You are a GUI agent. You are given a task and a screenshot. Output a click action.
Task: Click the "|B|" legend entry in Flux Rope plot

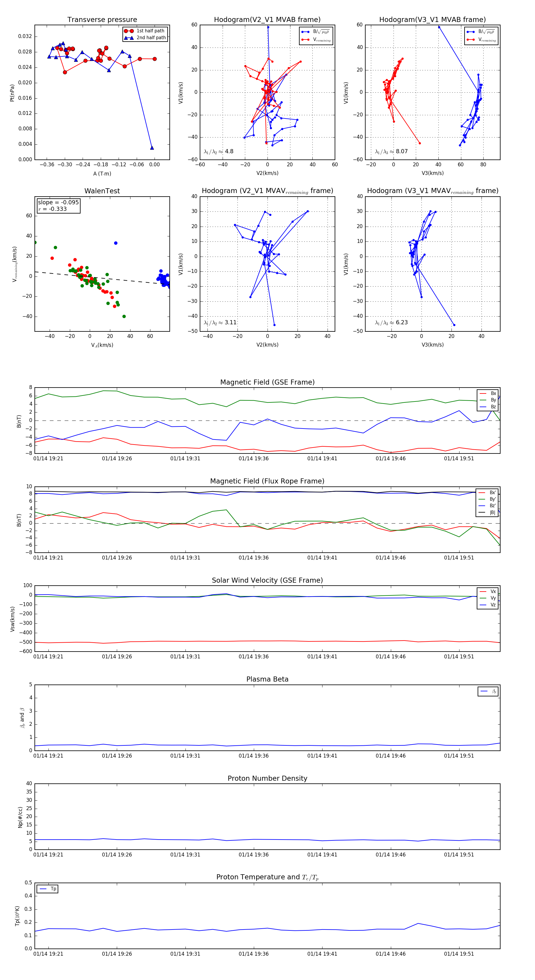(x=487, y=513)
